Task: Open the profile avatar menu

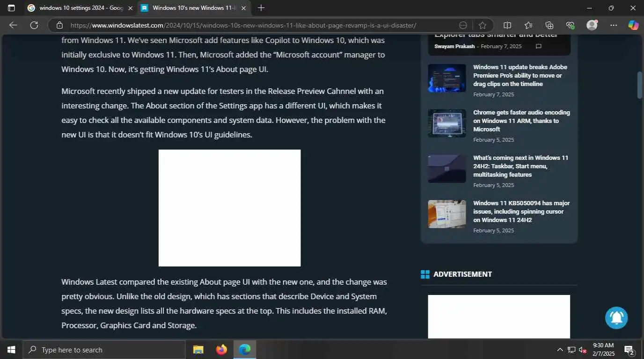Action: tap(592, 25)
